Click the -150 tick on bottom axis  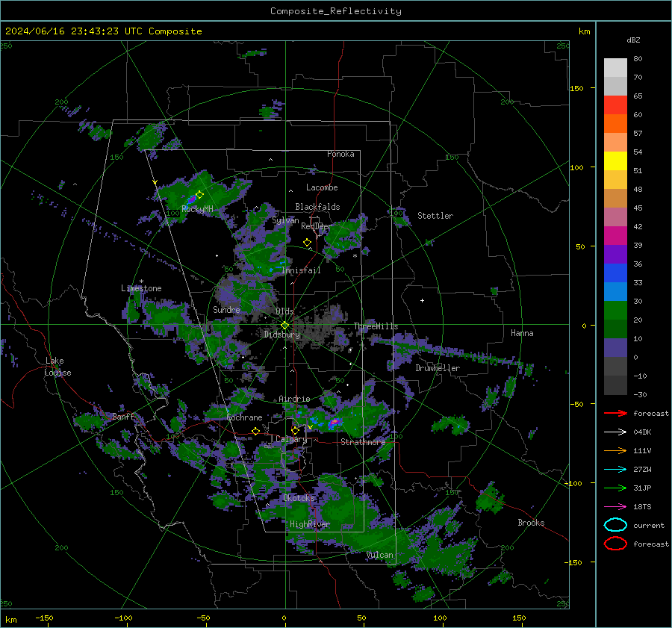[x=44, y=618]
